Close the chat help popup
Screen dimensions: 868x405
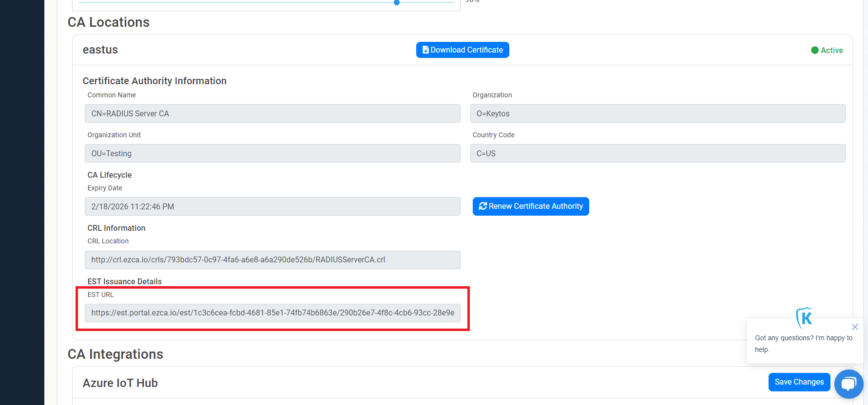(855, 327)
